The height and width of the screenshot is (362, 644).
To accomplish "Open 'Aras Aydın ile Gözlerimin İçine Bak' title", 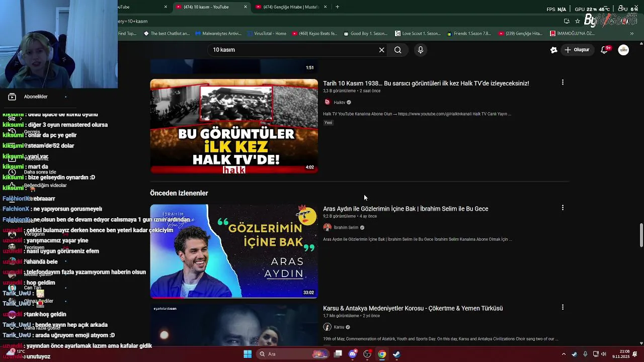I will tap(406, 209).
